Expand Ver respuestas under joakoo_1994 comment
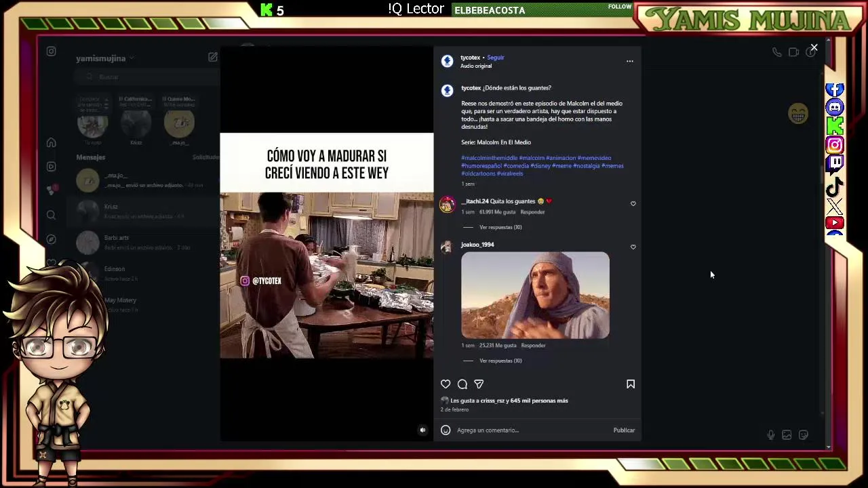Viewport: 868px width, 488px height. point(500,361)
